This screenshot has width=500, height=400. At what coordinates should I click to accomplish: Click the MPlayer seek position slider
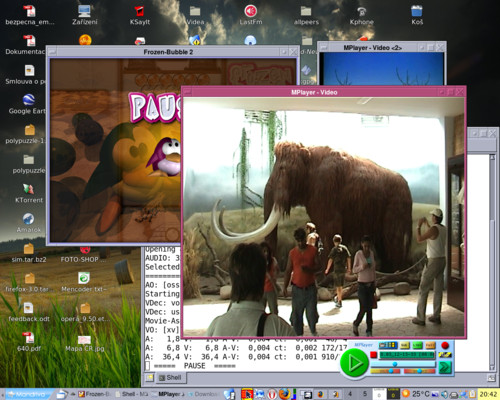point(403,364)
